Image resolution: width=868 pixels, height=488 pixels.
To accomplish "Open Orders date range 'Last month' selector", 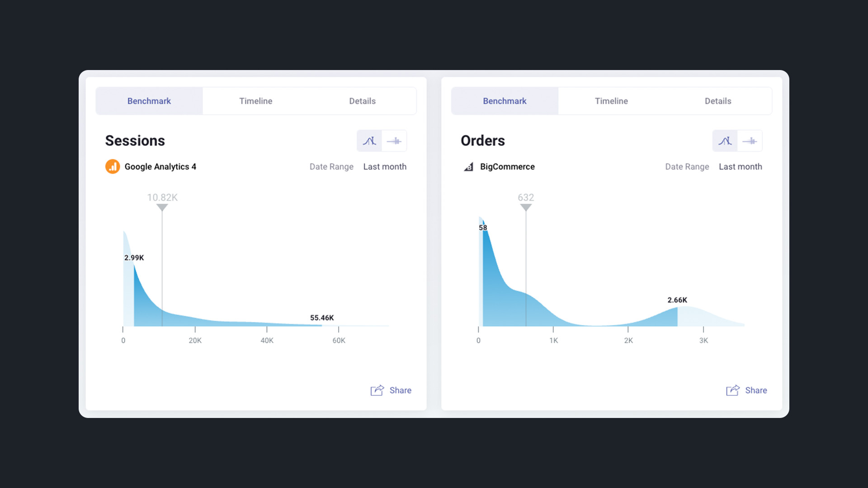I will (740, 167).
